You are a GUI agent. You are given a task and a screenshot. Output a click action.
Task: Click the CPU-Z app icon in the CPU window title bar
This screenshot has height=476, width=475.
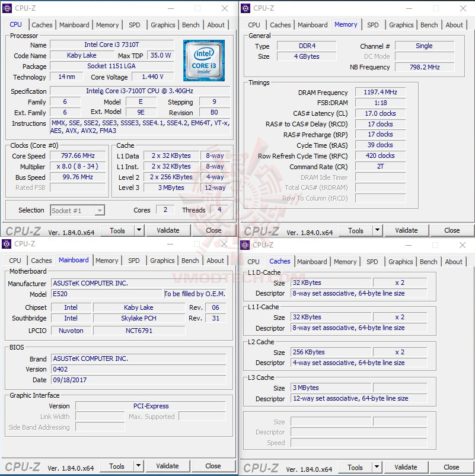coord(7,8)
